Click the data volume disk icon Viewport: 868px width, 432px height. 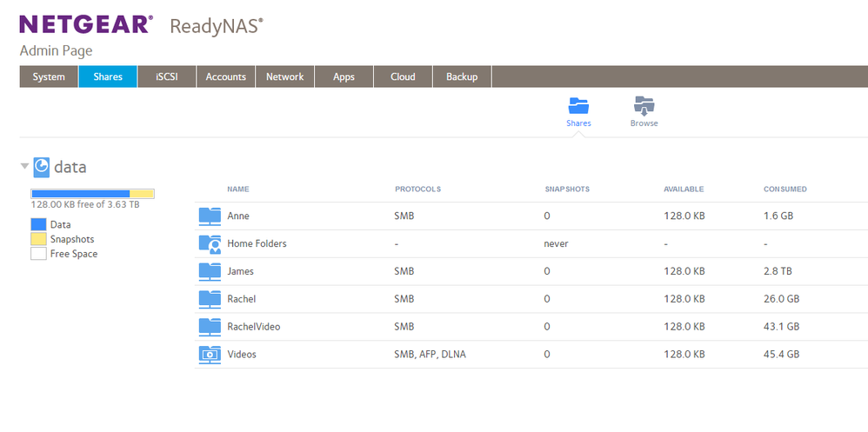pyautogui.click(x=42, y=166)
